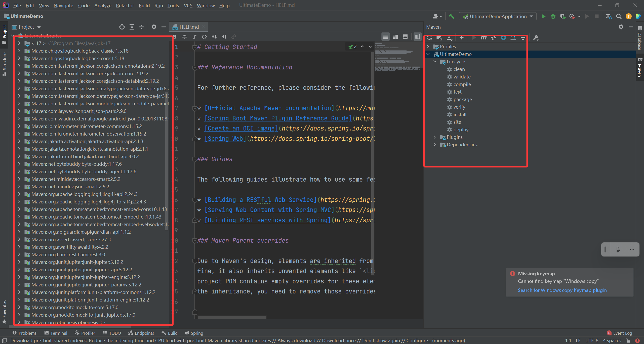Open Profile run options dropdown arrow
The image size is (644, 344).
point(579,17)
